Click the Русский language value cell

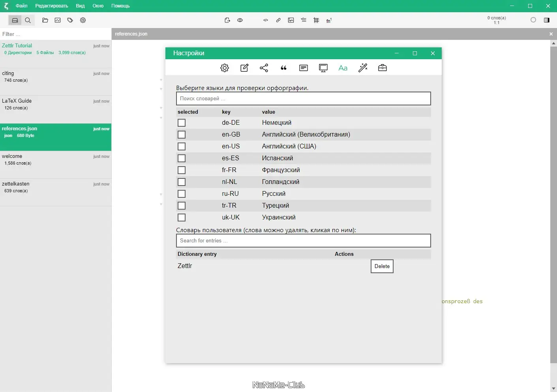tap(274, 194)
